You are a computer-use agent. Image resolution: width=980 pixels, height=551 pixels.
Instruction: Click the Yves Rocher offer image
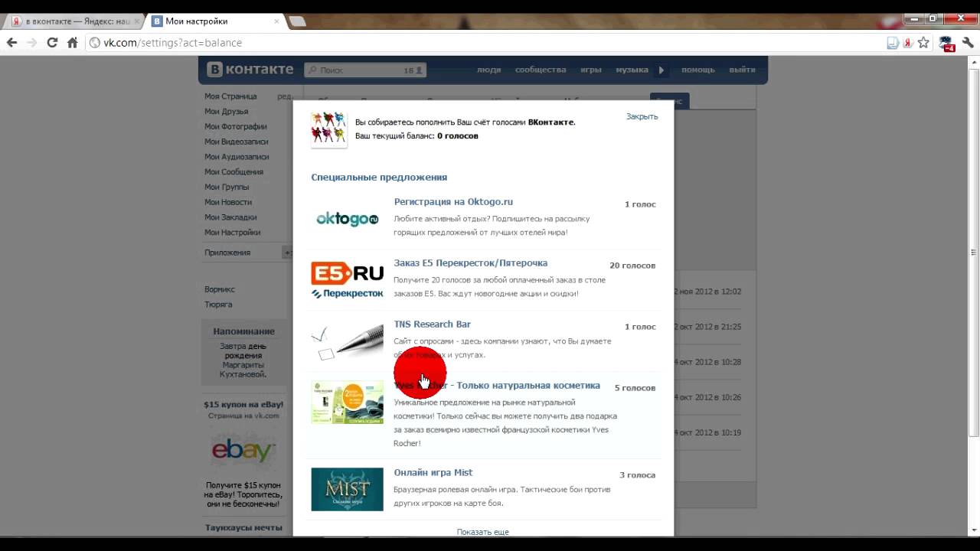coord(347,403)
